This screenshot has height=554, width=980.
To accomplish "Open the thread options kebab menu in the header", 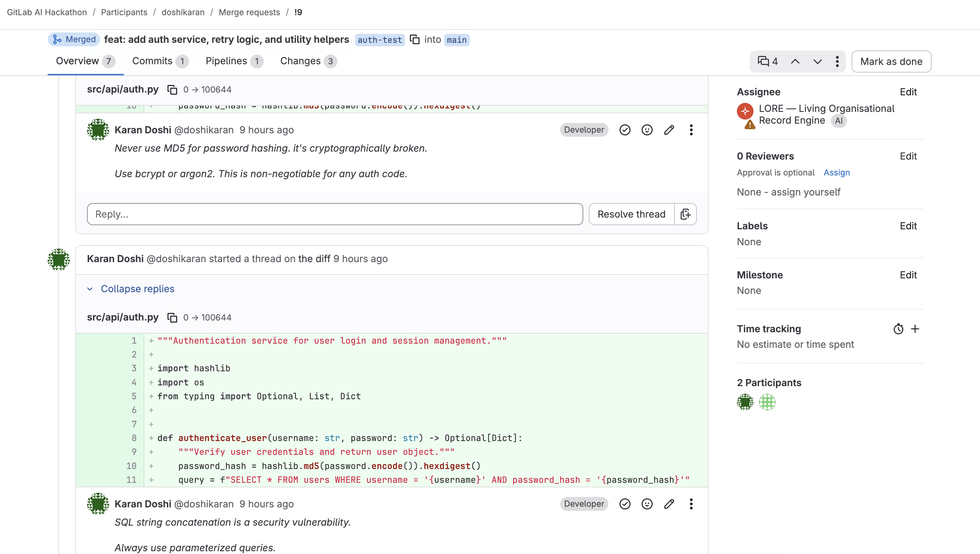I will click(837, 61).
